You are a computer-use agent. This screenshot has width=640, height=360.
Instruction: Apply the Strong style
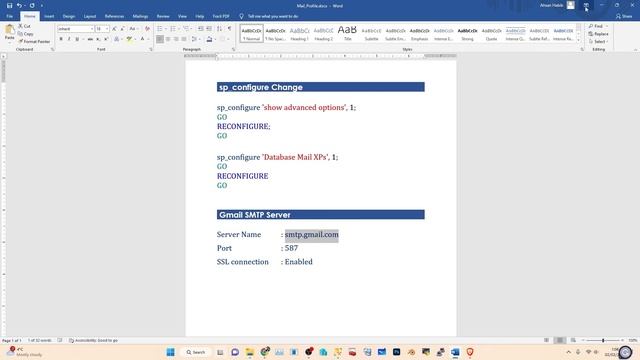[467, 33]
